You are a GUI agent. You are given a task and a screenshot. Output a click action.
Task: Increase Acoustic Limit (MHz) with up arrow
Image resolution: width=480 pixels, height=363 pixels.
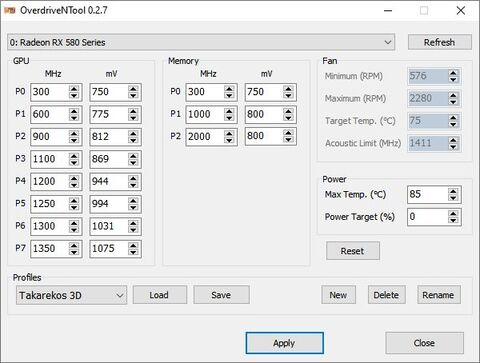point(453,140)
